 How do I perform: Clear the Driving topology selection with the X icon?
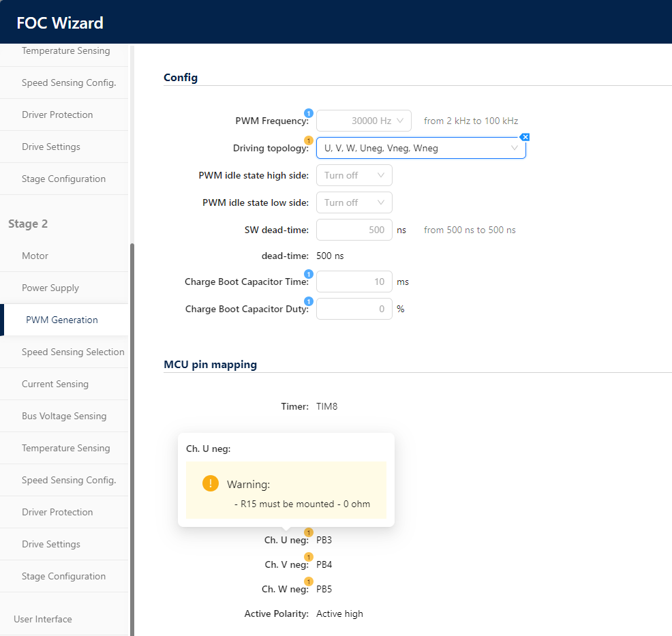coord(525,137)
